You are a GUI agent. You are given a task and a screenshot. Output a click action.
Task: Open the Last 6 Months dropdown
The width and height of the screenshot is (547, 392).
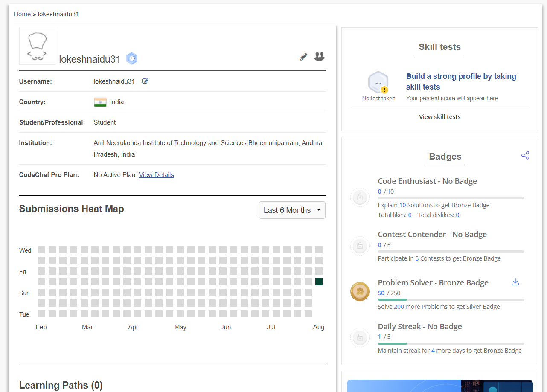(292, 210)
